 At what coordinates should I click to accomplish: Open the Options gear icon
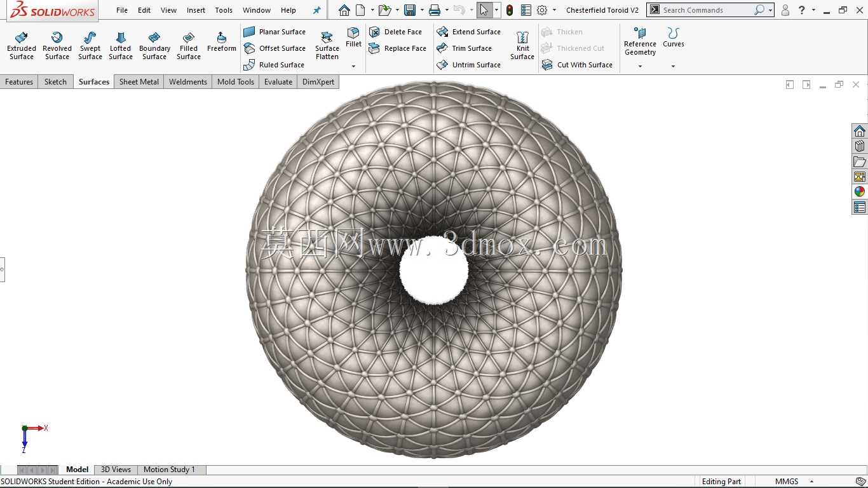click(x=542, y=10)
